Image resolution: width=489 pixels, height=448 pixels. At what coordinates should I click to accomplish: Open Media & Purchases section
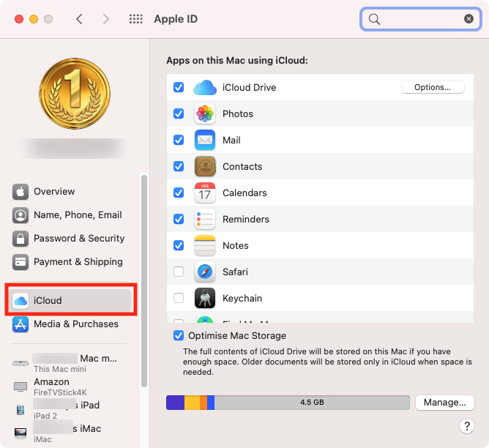click(x=71, y=324)
